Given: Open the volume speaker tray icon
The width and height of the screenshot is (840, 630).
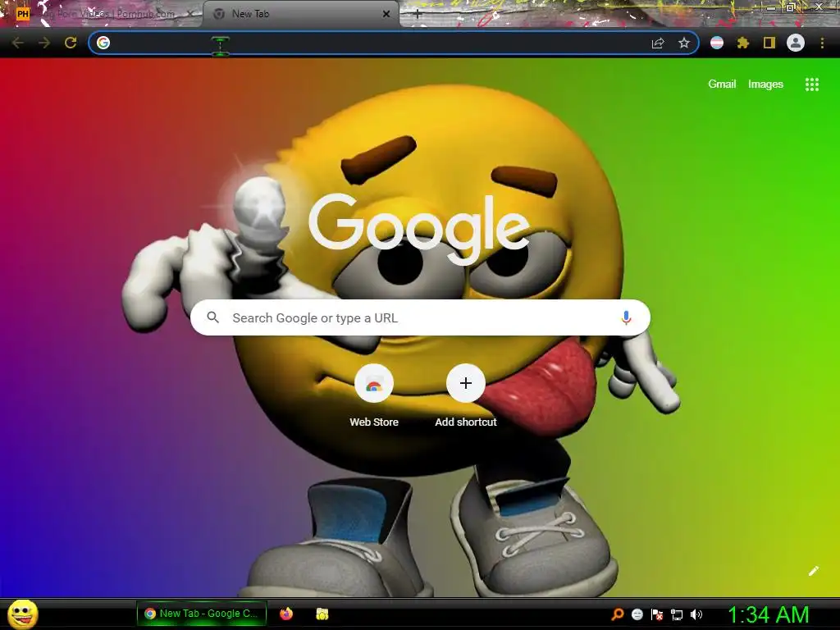Looking at the screenshot, I should (696, 614).
